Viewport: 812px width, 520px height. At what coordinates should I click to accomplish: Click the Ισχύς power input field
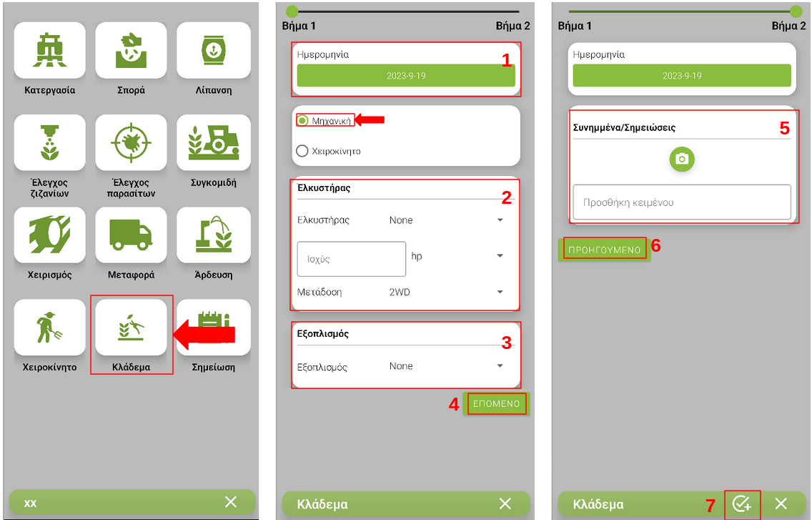click(351, 259)
